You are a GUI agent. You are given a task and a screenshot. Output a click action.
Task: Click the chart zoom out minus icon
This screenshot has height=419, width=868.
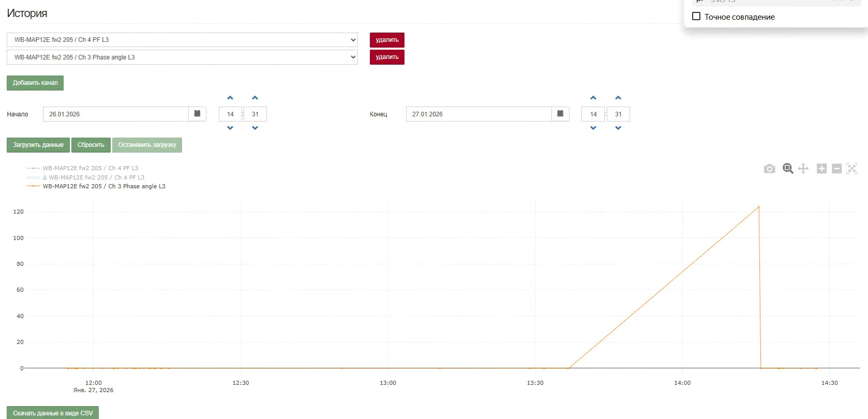(836, 169)
